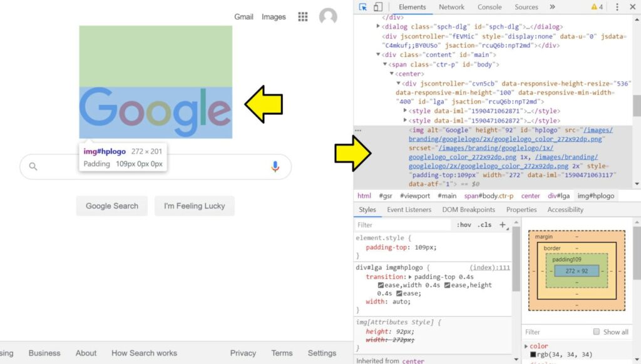Screen dimensions: 641x364
Task: Activate the inspect element picker tool
Action: (x=363, y=7)
